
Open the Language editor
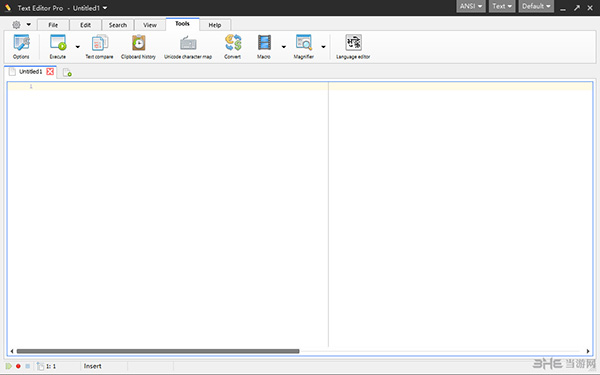[353, 46]
